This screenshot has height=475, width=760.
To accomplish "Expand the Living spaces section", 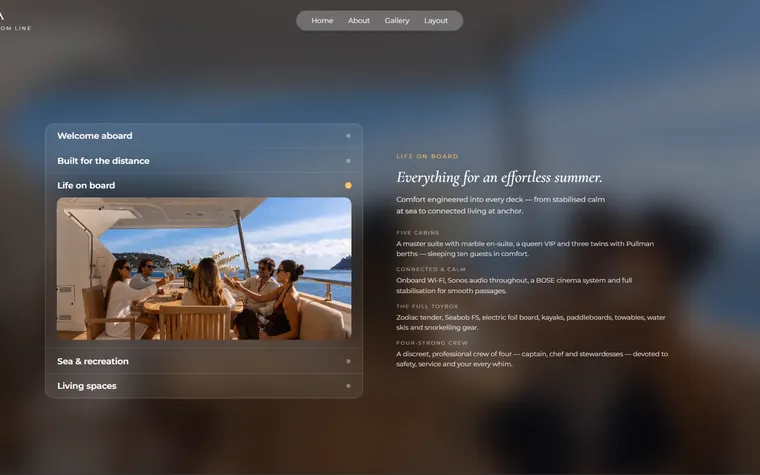I will (204, 386).
